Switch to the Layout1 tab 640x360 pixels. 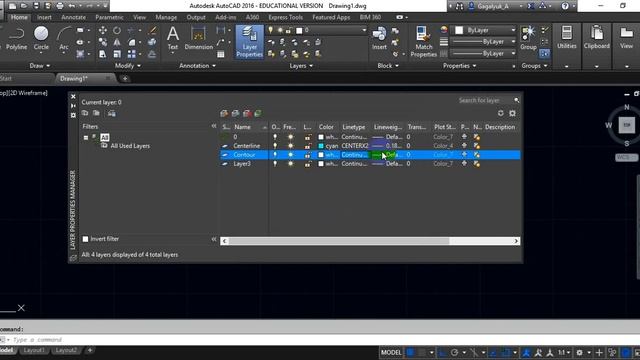click(34, 350)
